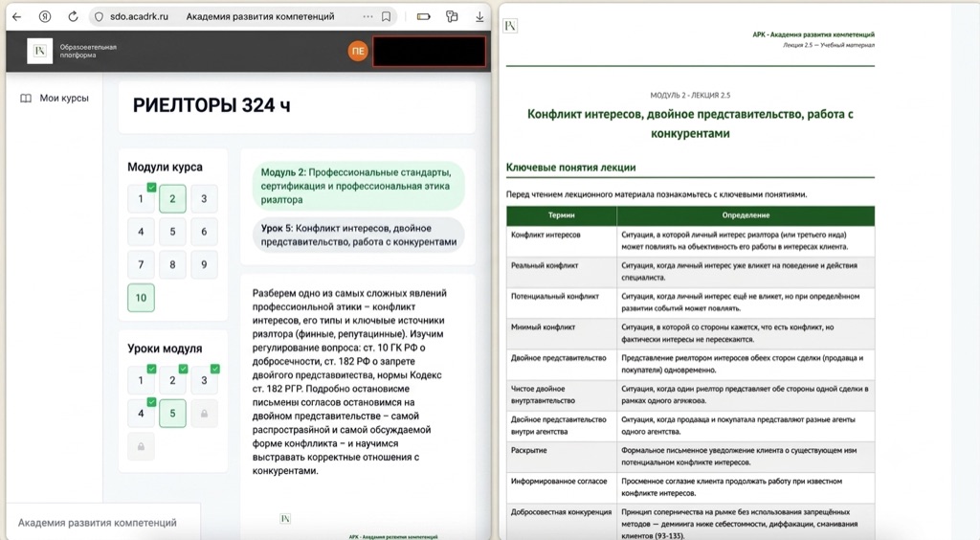Select course module 9

205,265
